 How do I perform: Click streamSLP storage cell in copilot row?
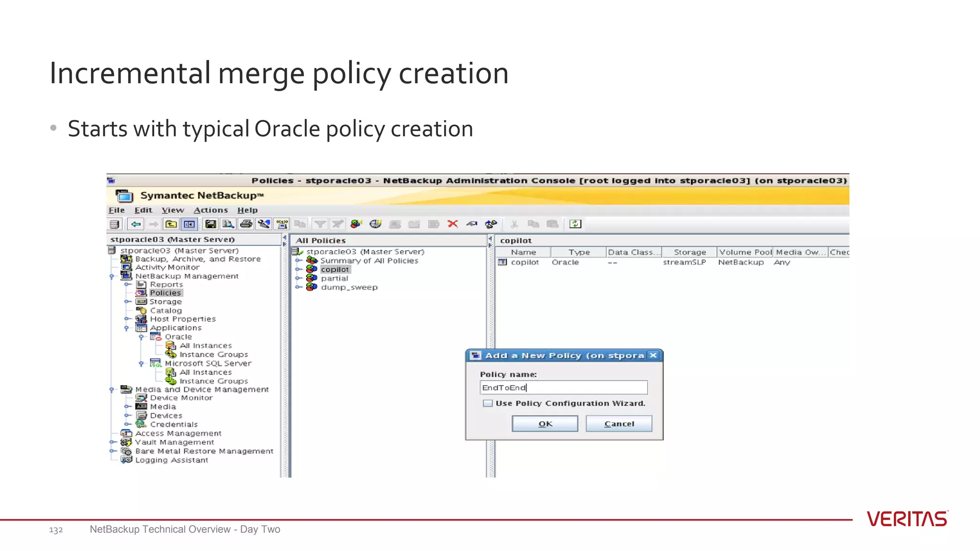coord(684,262)
